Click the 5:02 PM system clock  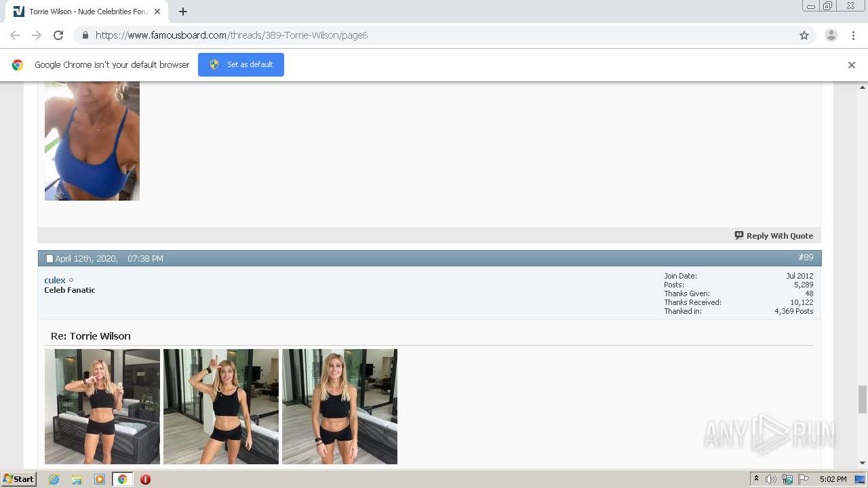click(833, 479)
